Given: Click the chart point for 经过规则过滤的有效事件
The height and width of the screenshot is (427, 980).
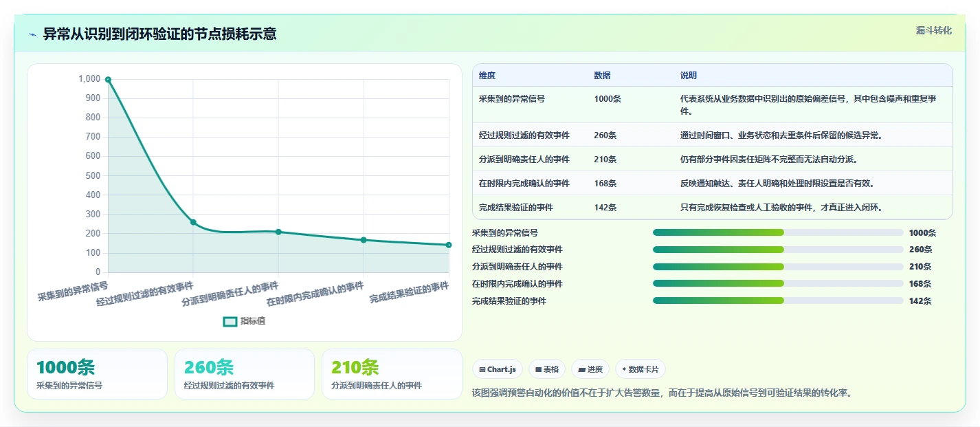Looking at the screenshot, I should pyautogui.click(x=193, y=222).
